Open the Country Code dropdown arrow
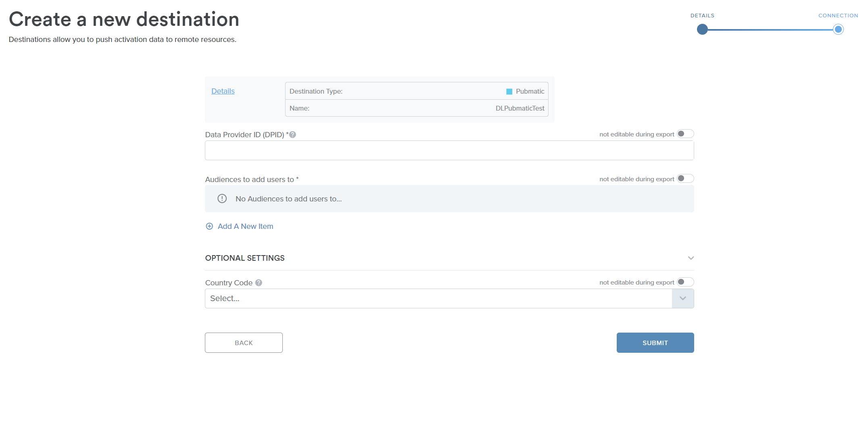This screenshot has width=868, height=423. pyautogui.click(x=683, y=299)
